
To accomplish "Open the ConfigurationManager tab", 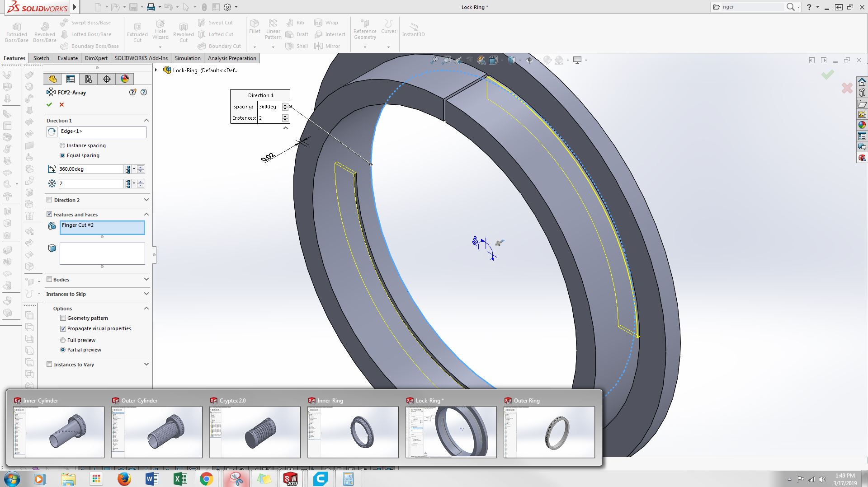I will [x=89, y=79].
